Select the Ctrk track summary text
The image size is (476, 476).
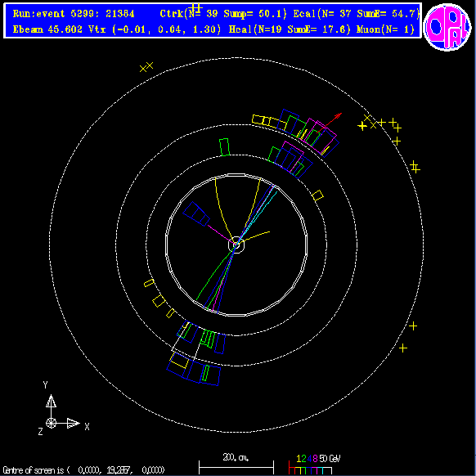click(x=223, y=14)
